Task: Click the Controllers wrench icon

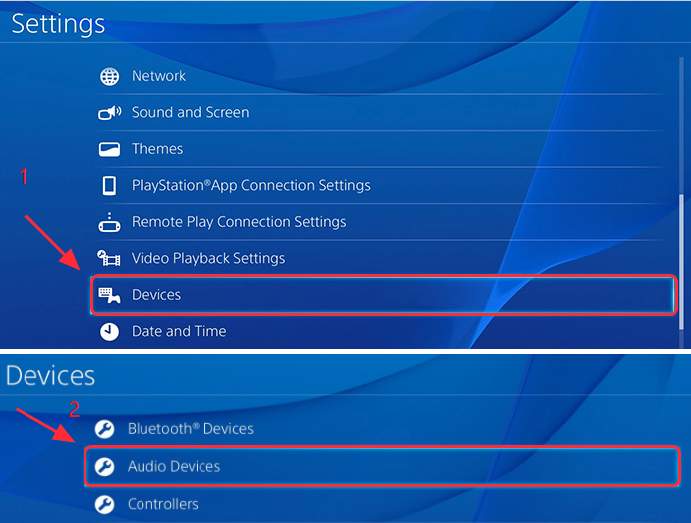Action: [105, 504]
